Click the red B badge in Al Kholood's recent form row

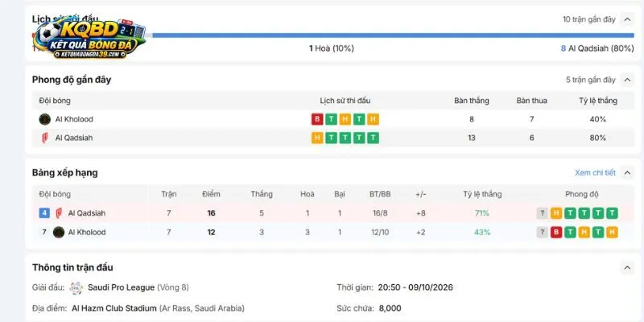pyautogui.click(x=317, y=119)
